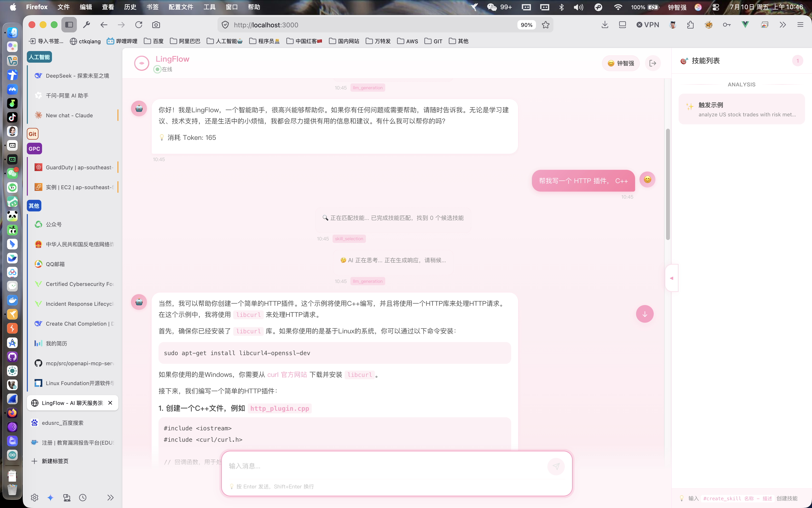
Task: Click the logout icon beside the username
Action: (652, 63)
